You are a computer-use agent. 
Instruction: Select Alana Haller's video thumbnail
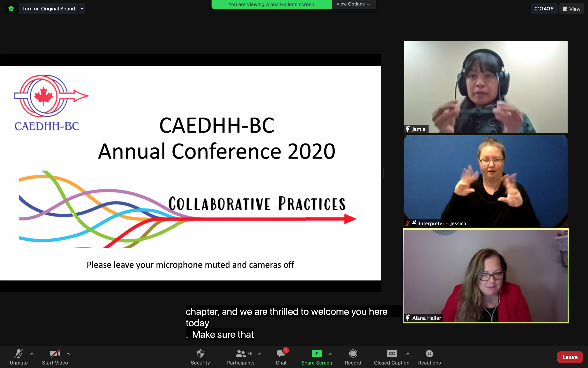point(486,276)
